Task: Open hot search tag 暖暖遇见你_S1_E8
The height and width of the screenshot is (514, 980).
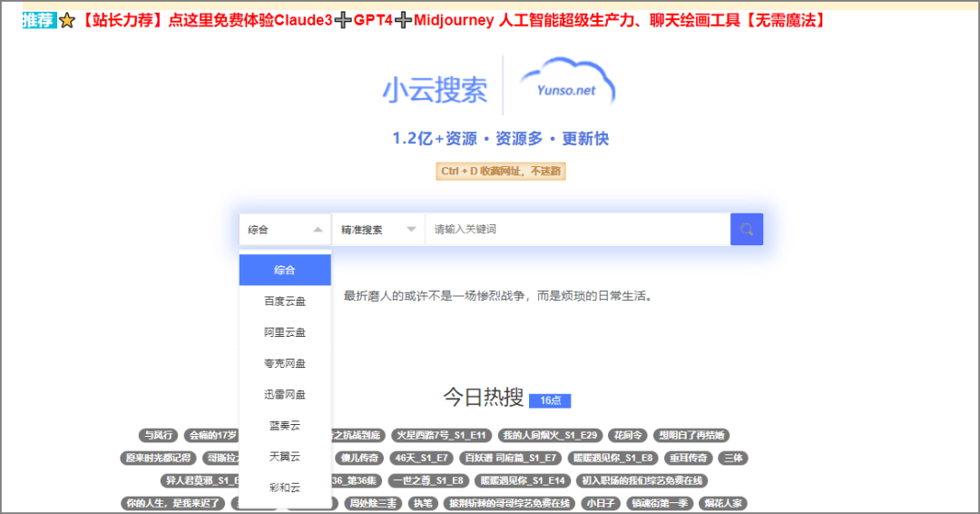Action: coord(612,458)
